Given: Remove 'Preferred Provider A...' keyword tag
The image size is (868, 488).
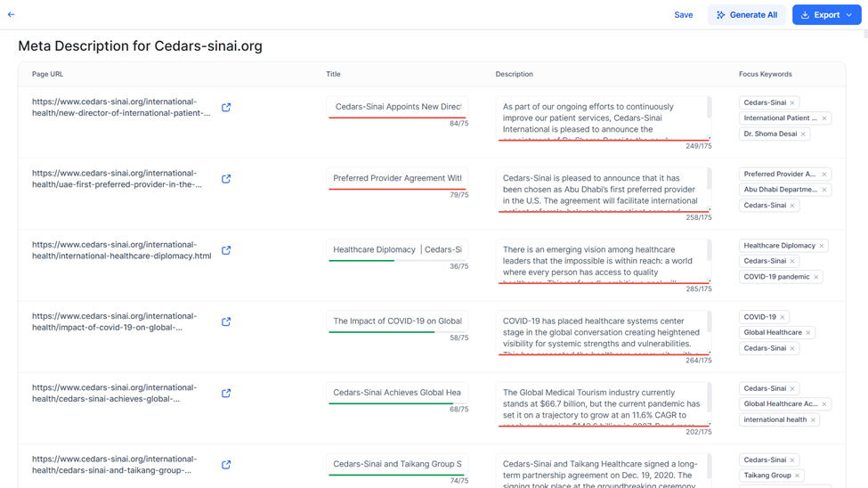Looking at the screenshot, I should point(824,175).
